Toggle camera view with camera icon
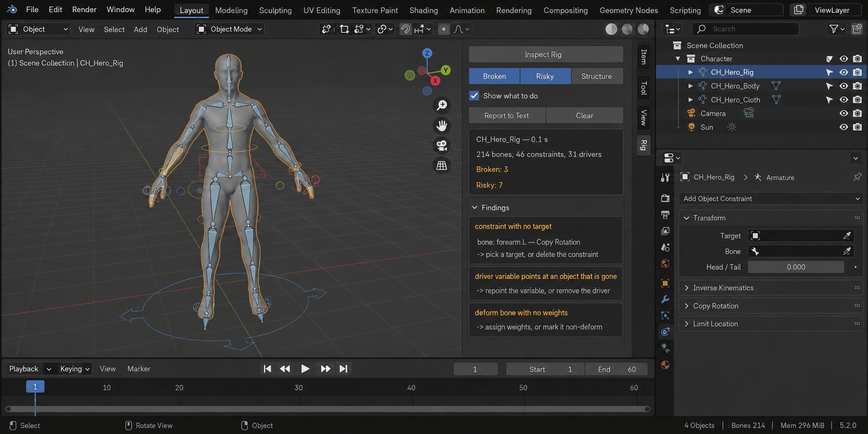 442,146
